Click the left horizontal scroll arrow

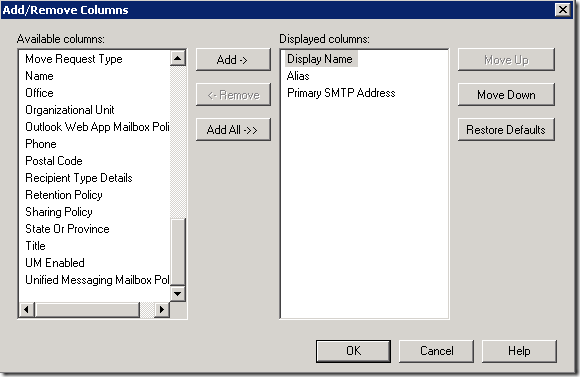tap(26, 309)
